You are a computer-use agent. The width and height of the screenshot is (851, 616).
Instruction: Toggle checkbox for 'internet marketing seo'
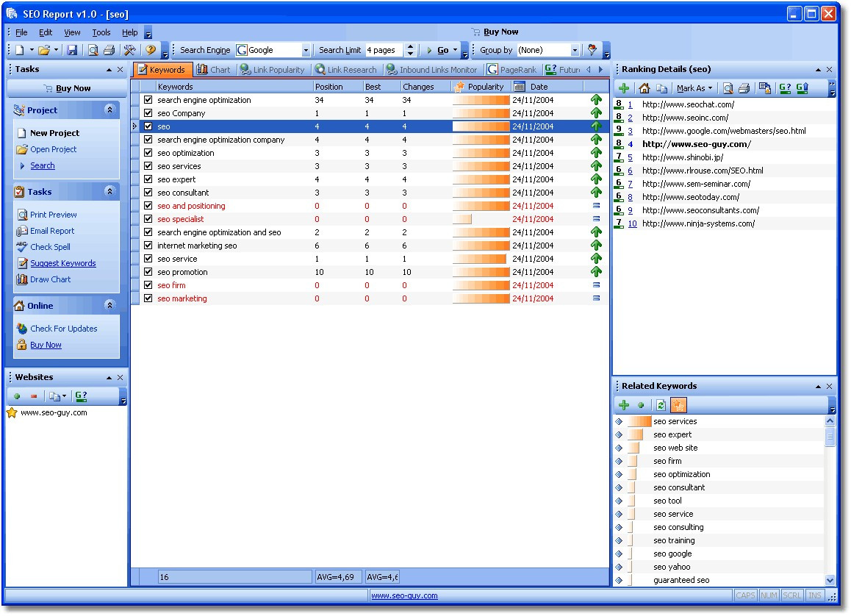click(x=148, y=246)
